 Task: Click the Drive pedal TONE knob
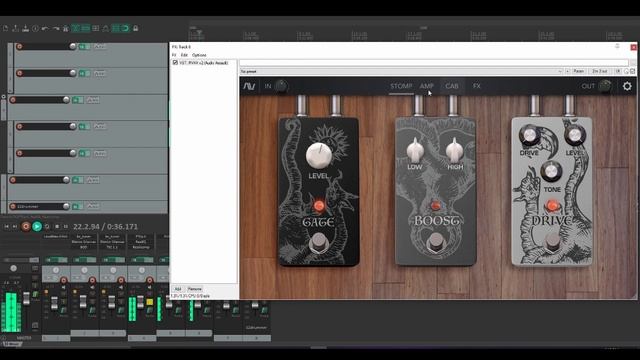pos(551,171)
